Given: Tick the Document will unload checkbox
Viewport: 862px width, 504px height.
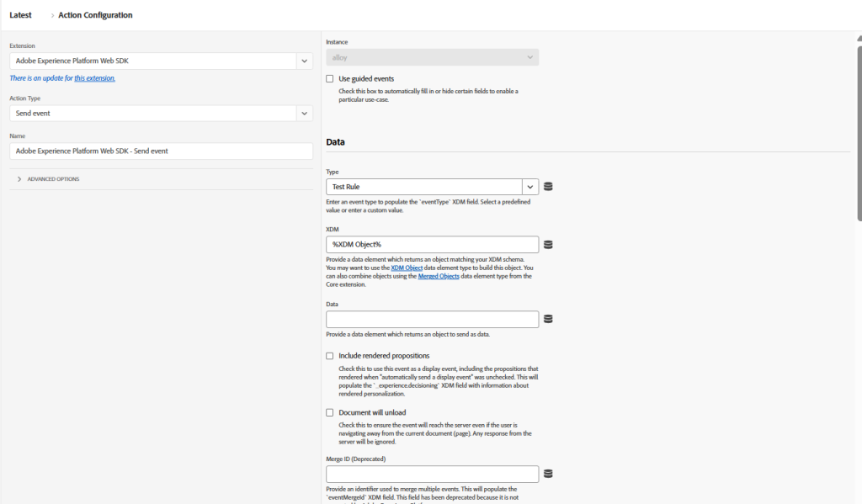Looking at the screenshot, I should [330, 413].
